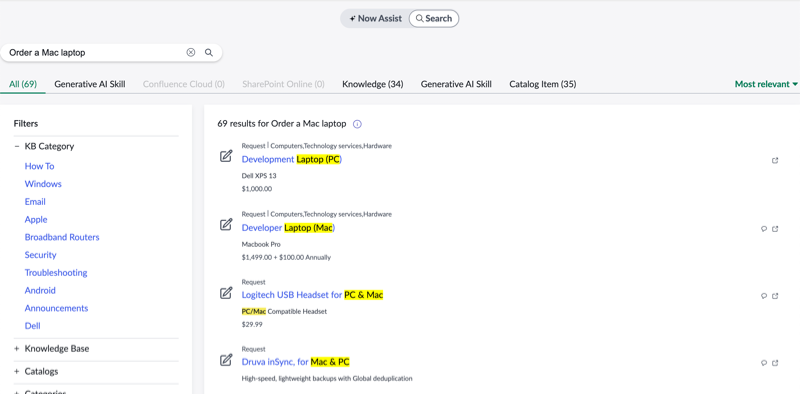Open Development Laptop (PC) in new tab icon
This screenshot has width=800, height=394.
coord(775,161)
